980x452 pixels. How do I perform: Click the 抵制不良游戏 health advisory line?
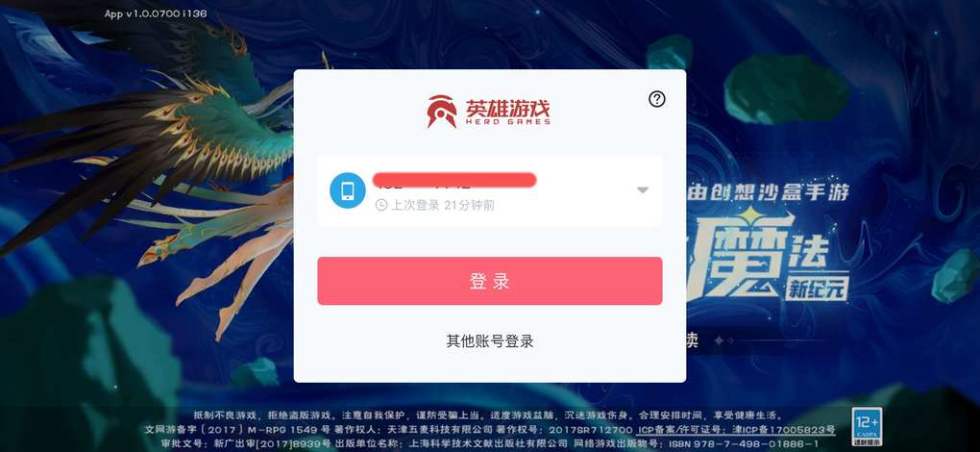point(488,415)
